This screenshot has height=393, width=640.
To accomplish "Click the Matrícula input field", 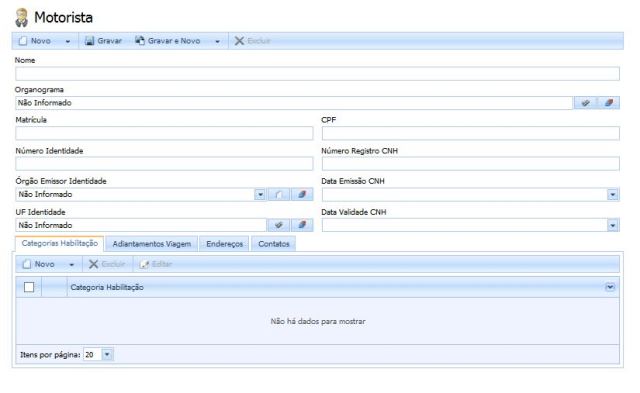I will point(164,133).
